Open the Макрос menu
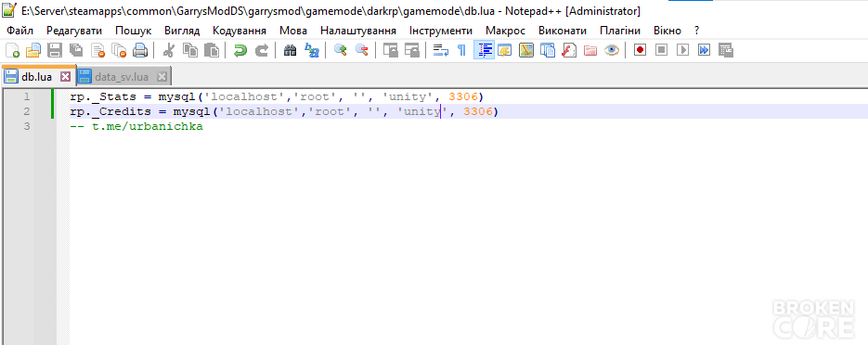The image size is (868, 345). click(x=505, y=31)
